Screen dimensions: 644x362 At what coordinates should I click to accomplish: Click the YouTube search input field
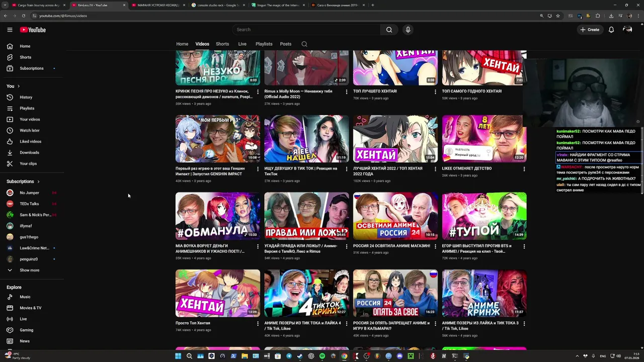click(x=307, y=30)
